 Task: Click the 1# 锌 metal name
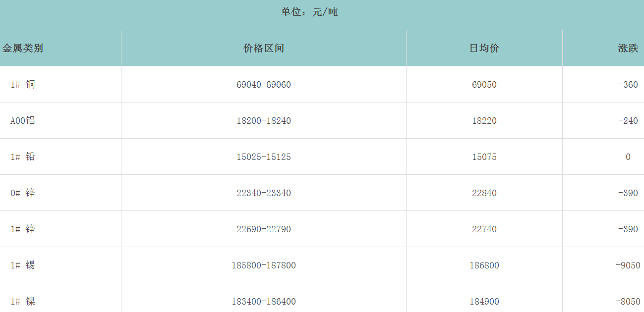23,229
